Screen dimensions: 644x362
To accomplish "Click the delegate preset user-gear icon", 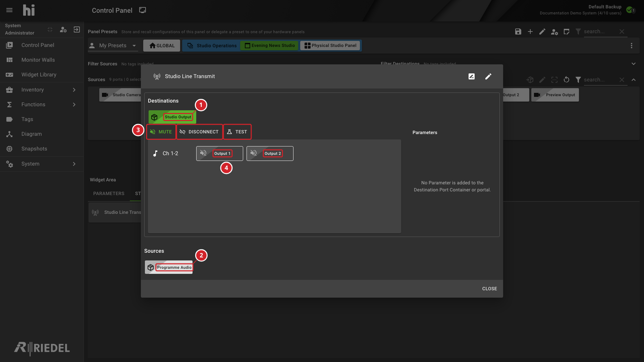I will (554, 32).
